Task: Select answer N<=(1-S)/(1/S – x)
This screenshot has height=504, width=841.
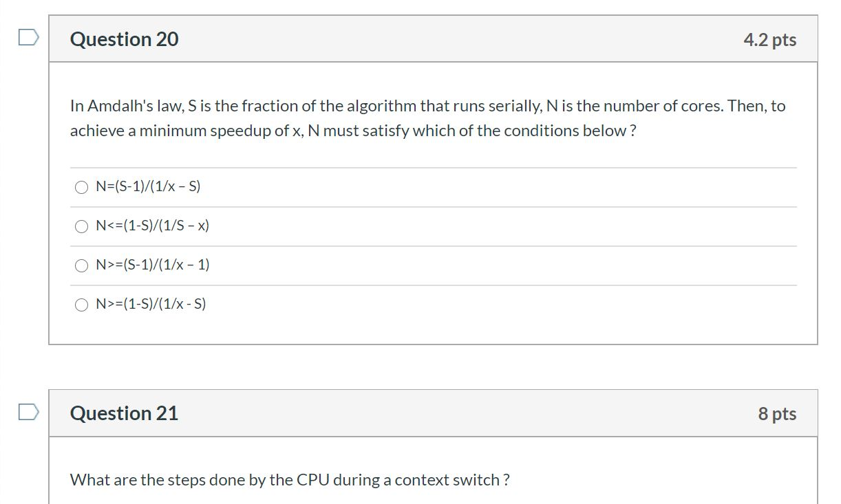Action: 81,226
